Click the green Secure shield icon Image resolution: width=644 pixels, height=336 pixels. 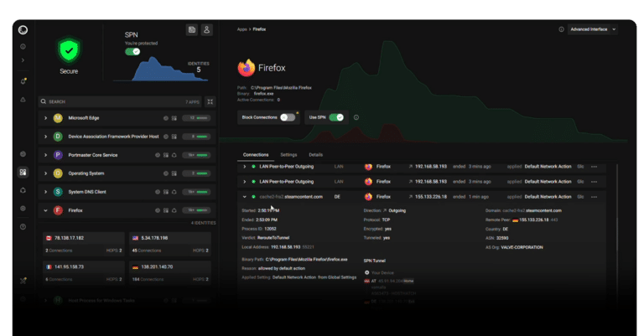point(69,51)
